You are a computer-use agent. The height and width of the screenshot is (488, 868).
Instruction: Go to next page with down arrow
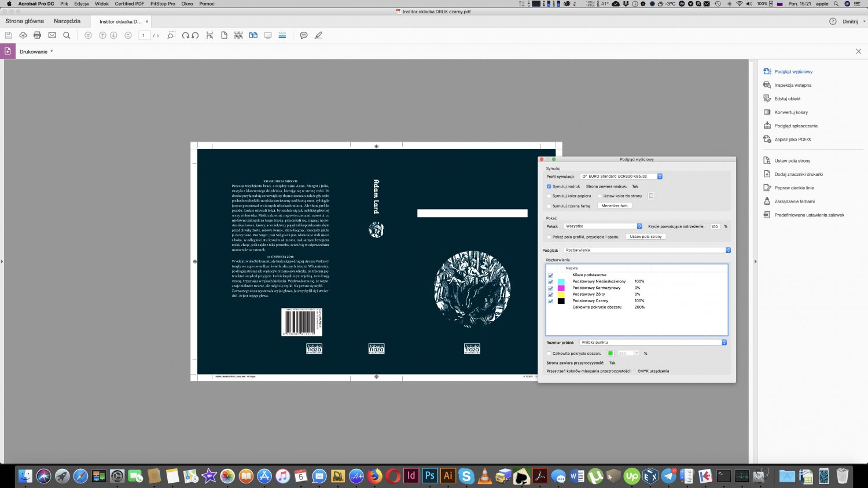tap(113, 35)
